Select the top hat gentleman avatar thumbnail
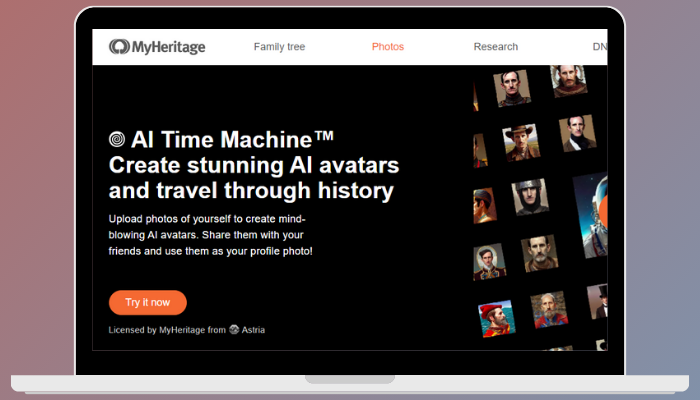Screen dimensions: 700x400 click(598, 302)
